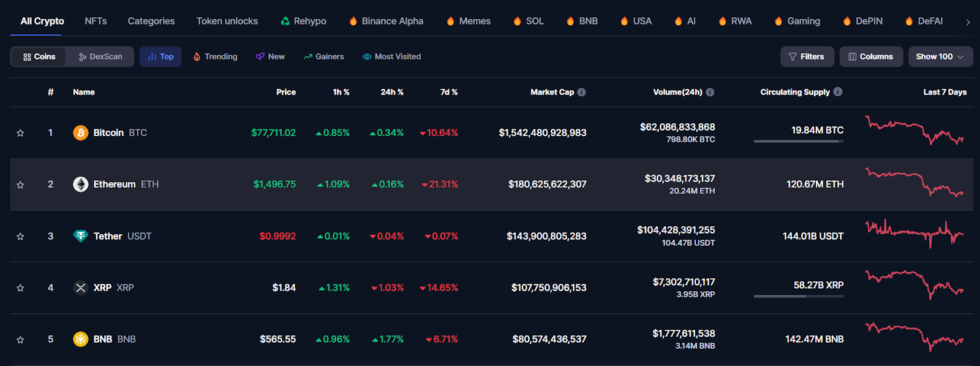The height and width of the screenshot is (366, 980).
Task: Click Volume(24h) info icon
Action: pyautogui.click(x=710, y=92)
